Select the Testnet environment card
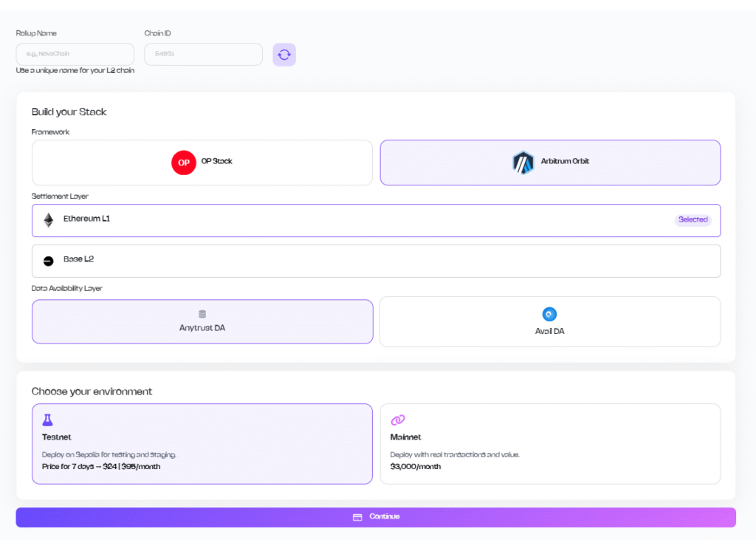756x540 pixels. pos(202,444)
